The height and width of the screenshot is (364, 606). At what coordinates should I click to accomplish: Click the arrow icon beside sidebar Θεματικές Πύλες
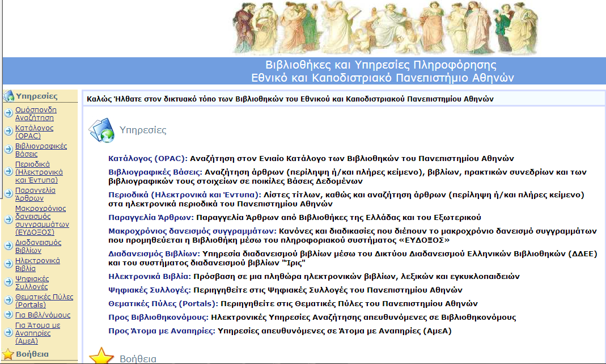[x=9, y=300]
